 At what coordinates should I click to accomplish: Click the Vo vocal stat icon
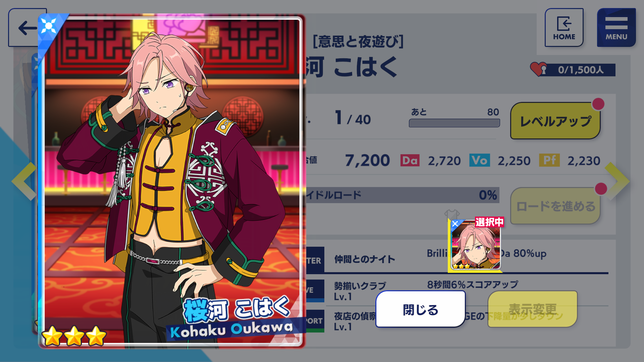tap(480, 161)
